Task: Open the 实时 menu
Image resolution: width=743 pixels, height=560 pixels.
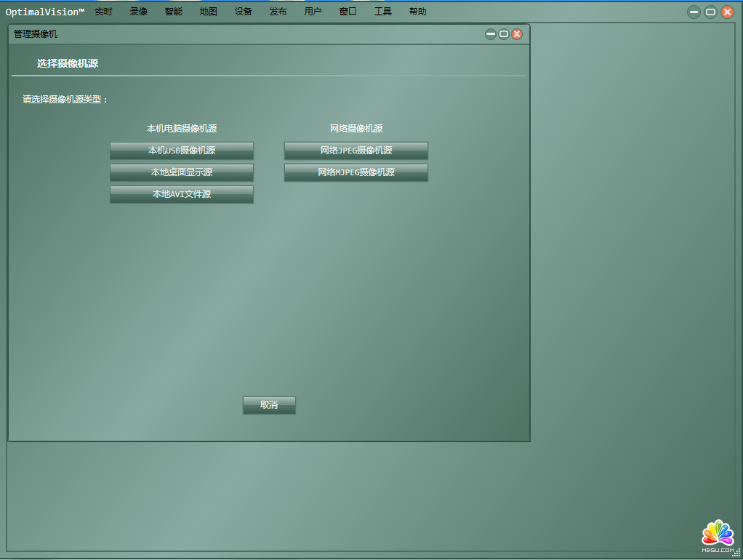Action: 103,12
